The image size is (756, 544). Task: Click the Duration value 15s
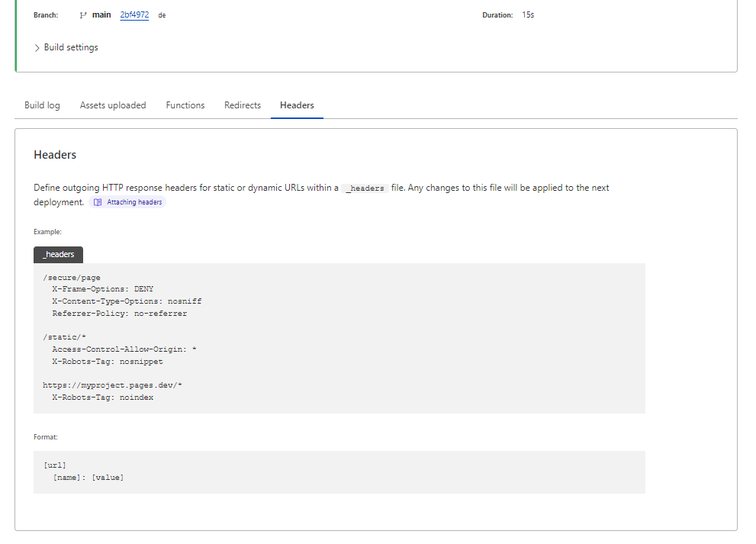click(526, 14)
